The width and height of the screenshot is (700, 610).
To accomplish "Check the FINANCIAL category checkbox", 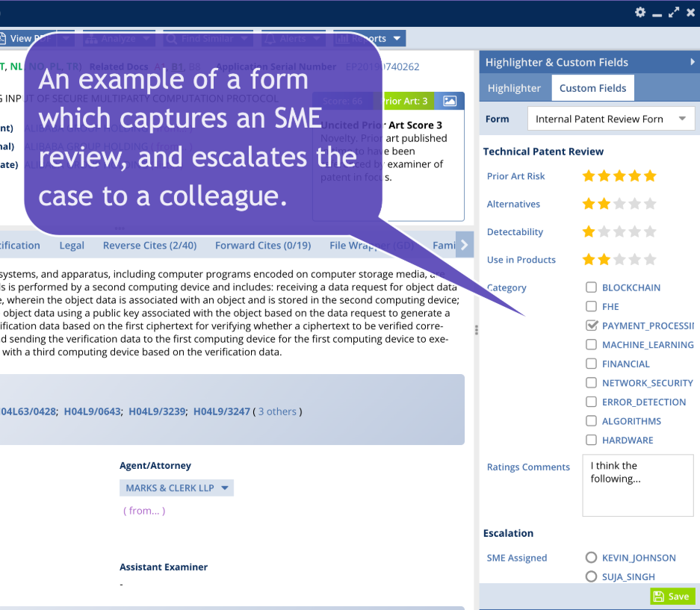I will (591, 364).
